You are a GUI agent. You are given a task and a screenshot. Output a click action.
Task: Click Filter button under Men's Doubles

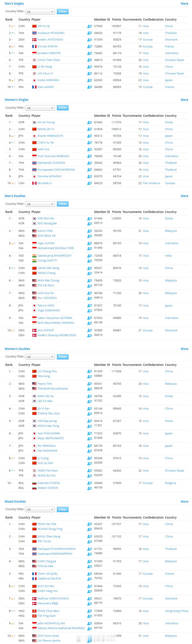click(62, 204)
